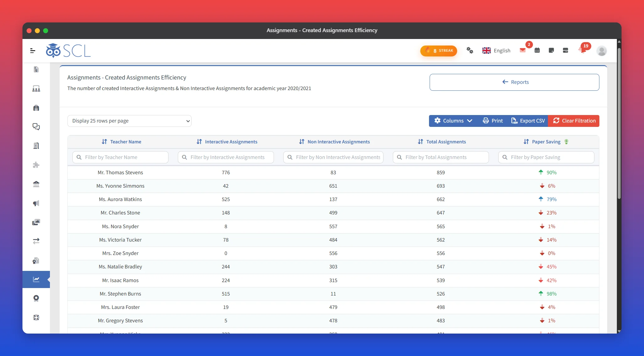Open invoice document sidebar icon
The width and height of the screenshot is (644, 356).
coord(36,69)
